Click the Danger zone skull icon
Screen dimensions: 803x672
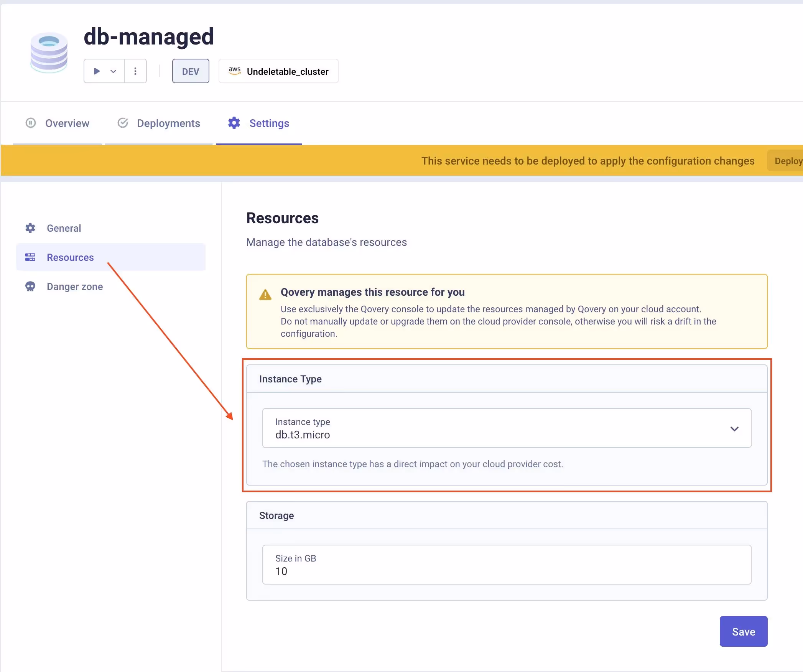pyautogui.click(x=30, y=287)
